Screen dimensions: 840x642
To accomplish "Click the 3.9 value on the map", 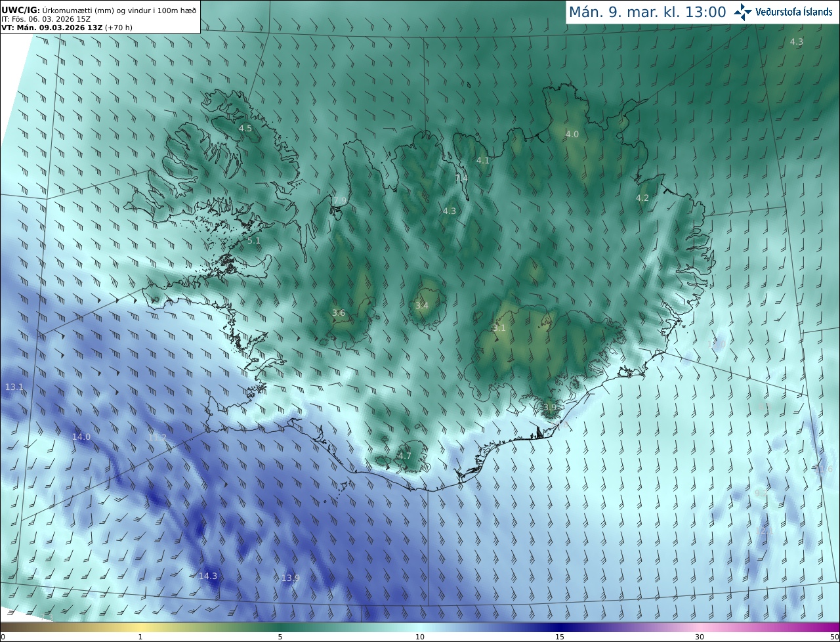I will (550, 407).
